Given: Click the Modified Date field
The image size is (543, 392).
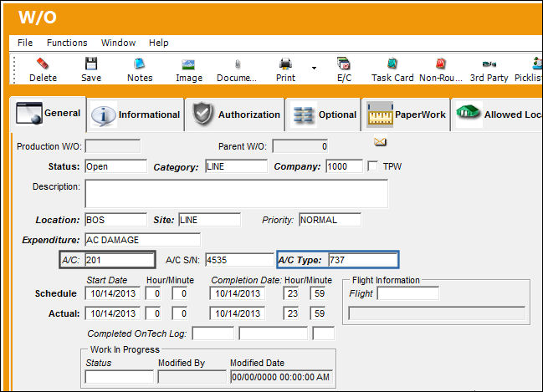Looking at the screenshot, I should tap(281, 377).
